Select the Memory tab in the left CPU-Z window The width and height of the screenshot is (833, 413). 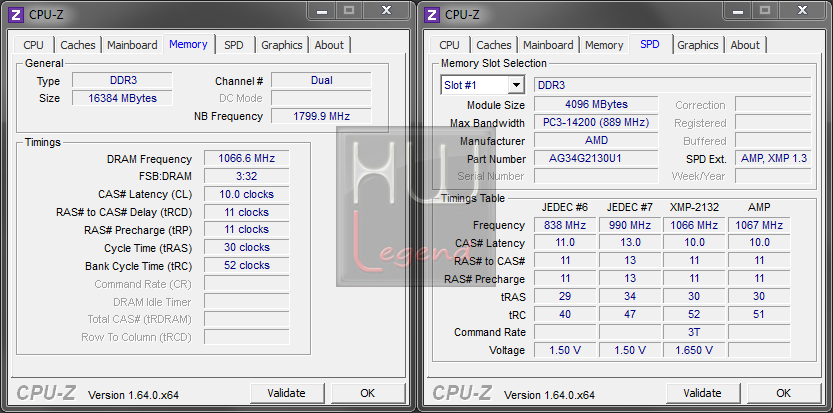click(189, 44)
